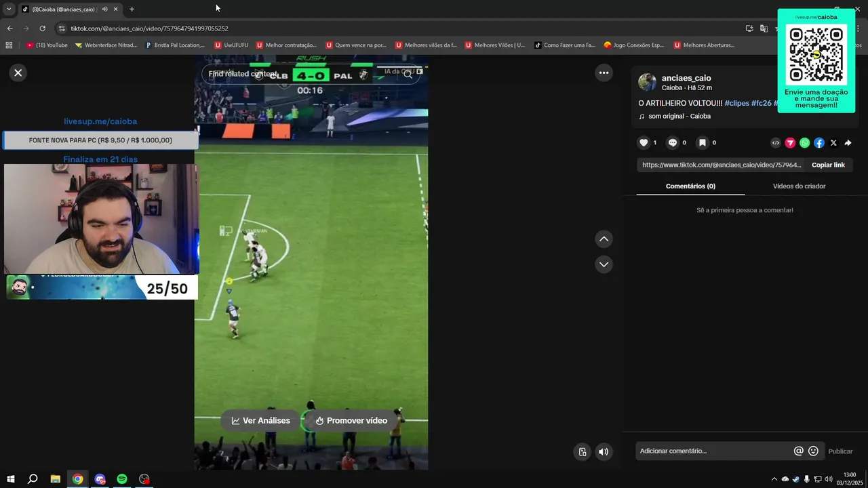Image resolution: width=868 pixels, height=488 pixels.
Task: Open site information icon in address bar
Action: [x=62, y=28]
